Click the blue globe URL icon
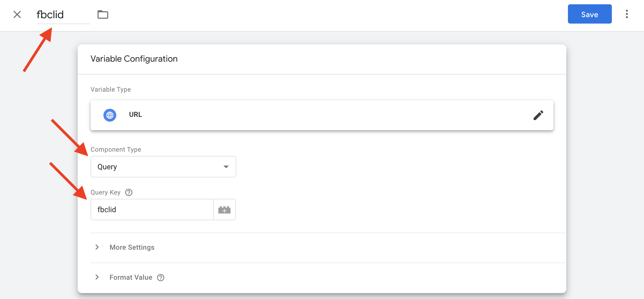 [x=110, y=115]
